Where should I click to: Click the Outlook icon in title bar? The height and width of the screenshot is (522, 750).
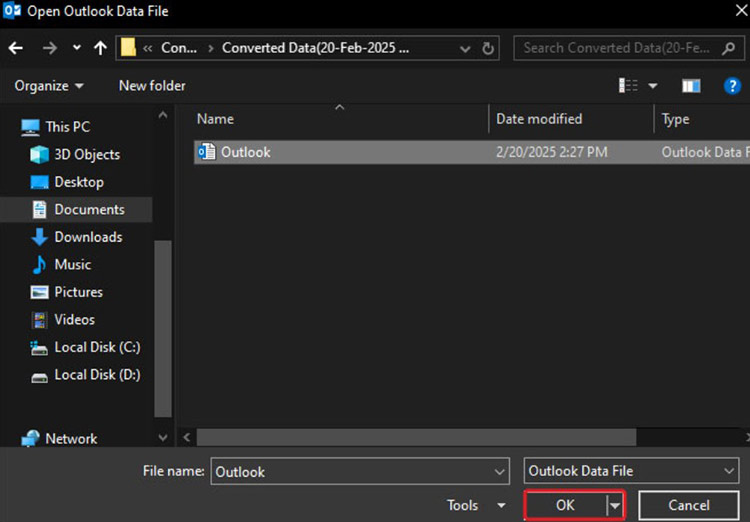pyautogui.click(x=12, y=11)
